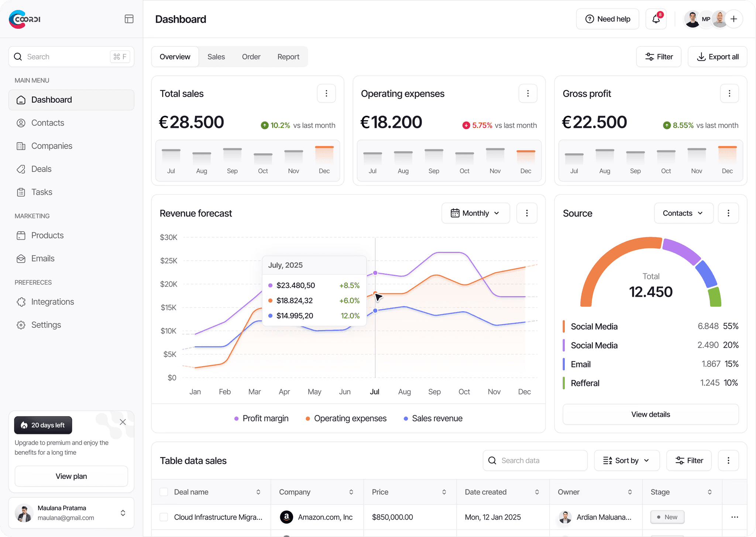Open Revenue forecast three-dot menu
The image size is (756, 537).
tap(527, 213)
